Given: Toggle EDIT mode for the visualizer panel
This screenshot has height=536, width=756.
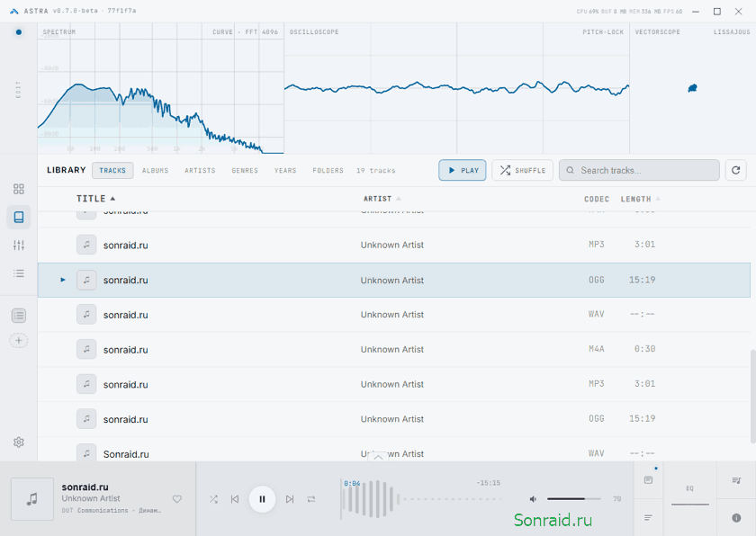Looking at the screenshot, I should [x=18, y=90].
